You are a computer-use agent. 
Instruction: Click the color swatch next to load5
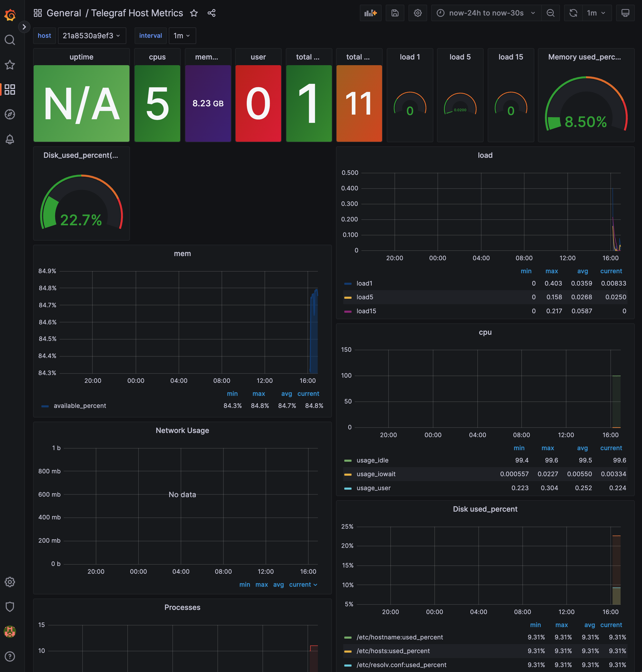pos(348,297)
